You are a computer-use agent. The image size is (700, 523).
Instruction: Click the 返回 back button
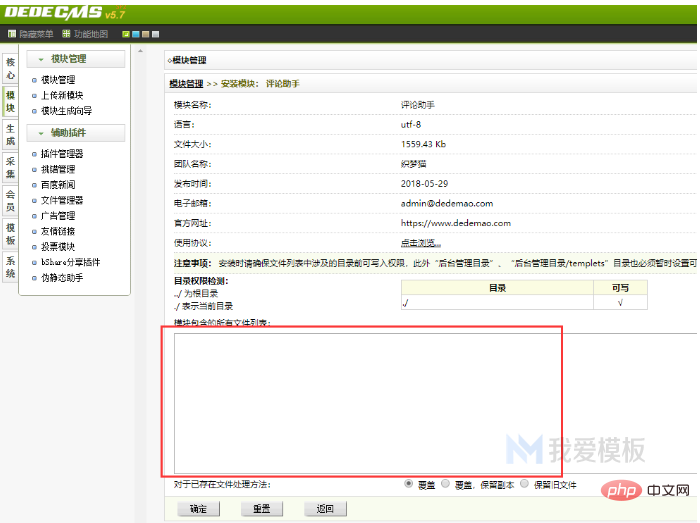tap(325, 509)
